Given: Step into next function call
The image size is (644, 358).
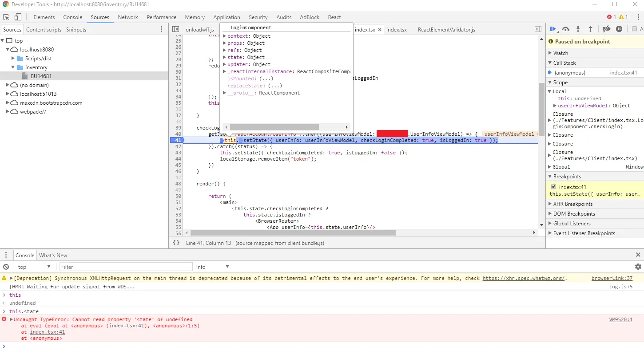Looking at the screenshot, I should [578, 29].
